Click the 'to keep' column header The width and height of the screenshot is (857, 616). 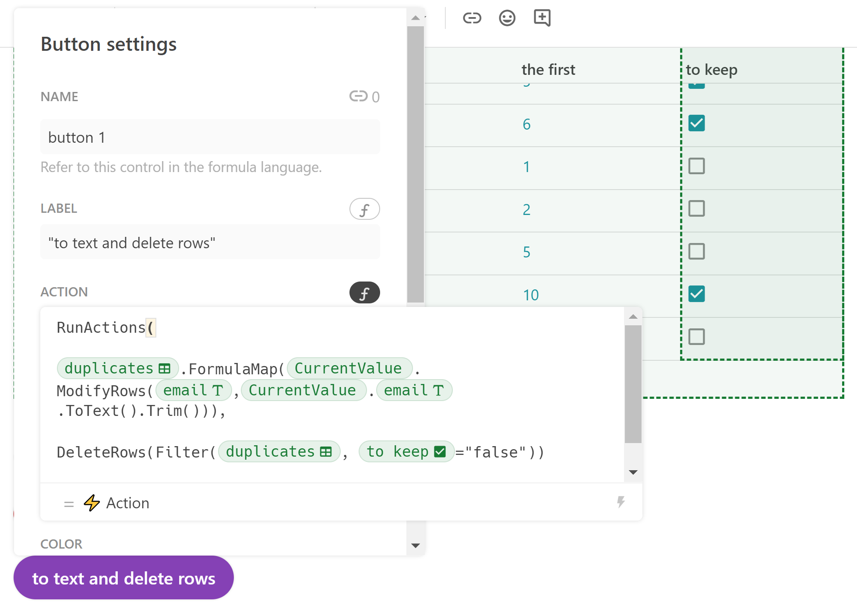[x=711, y=70]
